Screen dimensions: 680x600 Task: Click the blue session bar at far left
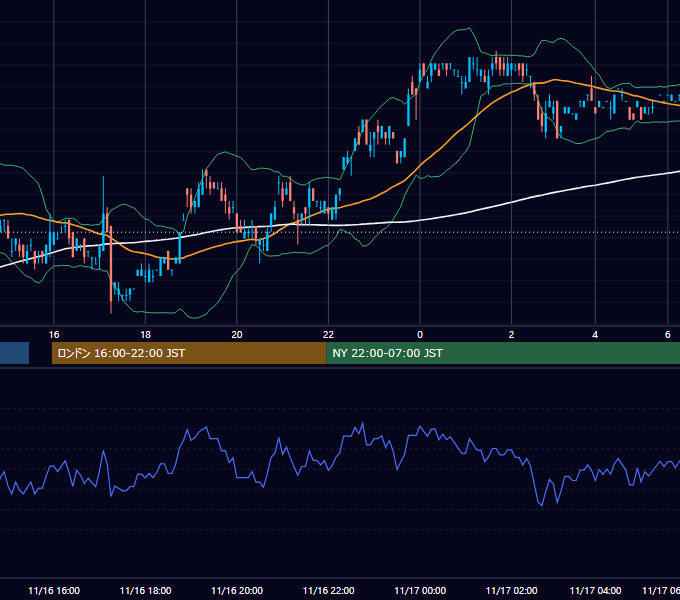coord(14,353)
